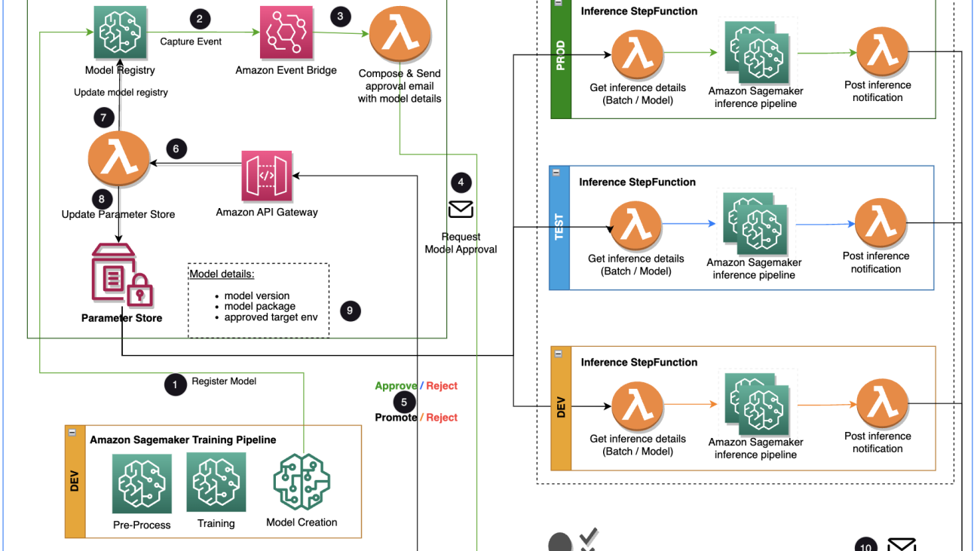The height and width of the screenshot is (551, 980).
Task: Click the Compose & Send approval email Lambda icon
Action: pos(400,35)
